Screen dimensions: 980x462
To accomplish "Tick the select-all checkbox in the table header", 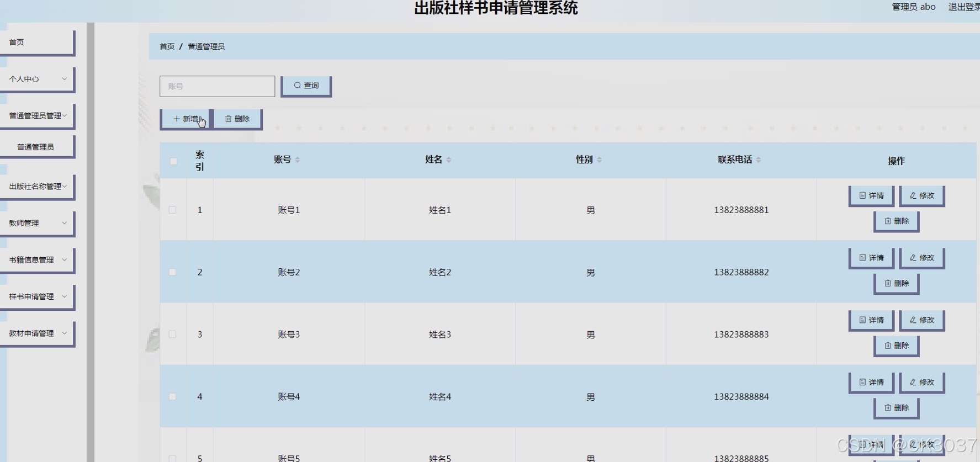I will pos(173,161).
